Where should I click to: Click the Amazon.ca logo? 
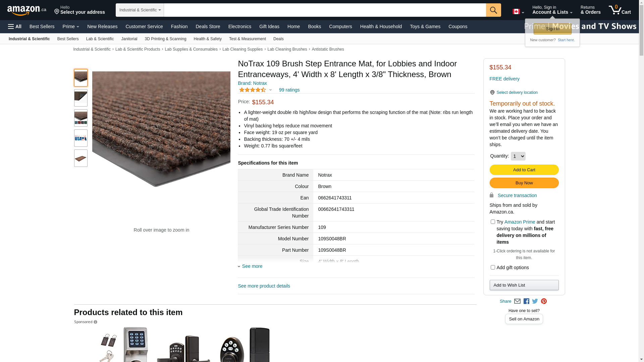[27, 10]
